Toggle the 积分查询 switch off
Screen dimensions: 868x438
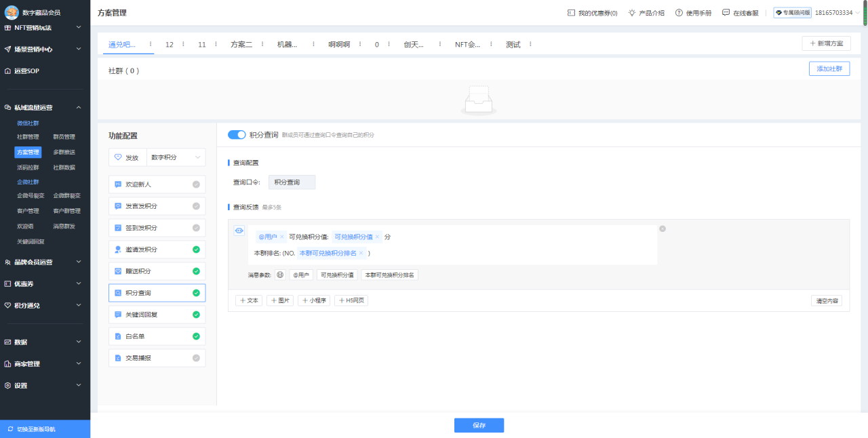pyautogui.click(x=236, y=135)
